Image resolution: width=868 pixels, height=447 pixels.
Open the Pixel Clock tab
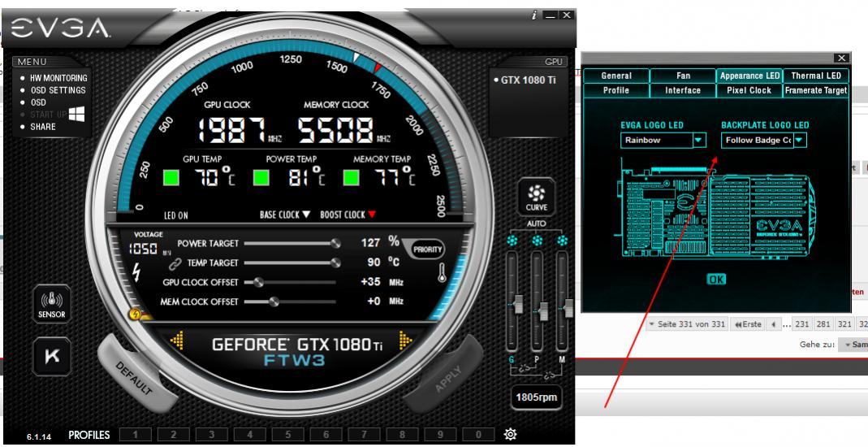(749, 90)
